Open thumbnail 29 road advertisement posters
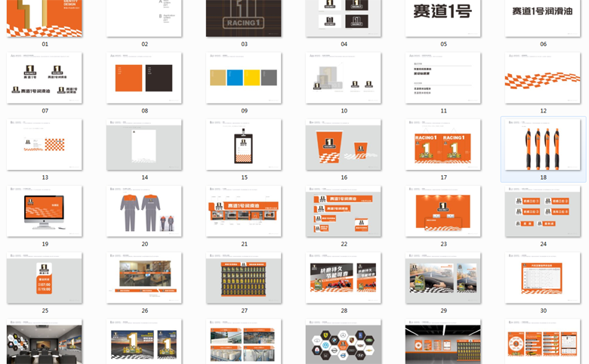 [443, 278]
